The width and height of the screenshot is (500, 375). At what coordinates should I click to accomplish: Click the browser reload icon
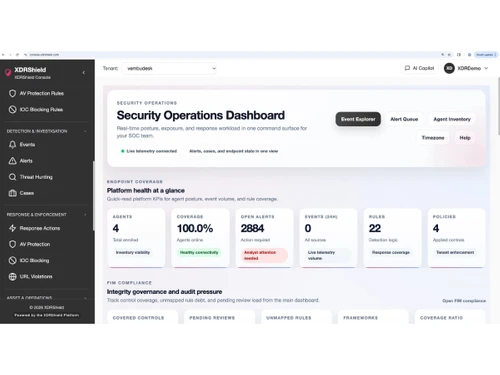pos(17,55)
